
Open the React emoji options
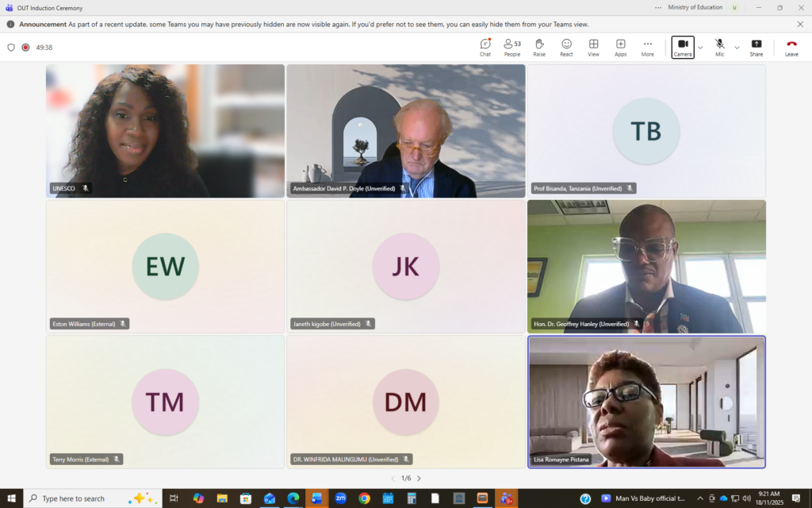566,47
